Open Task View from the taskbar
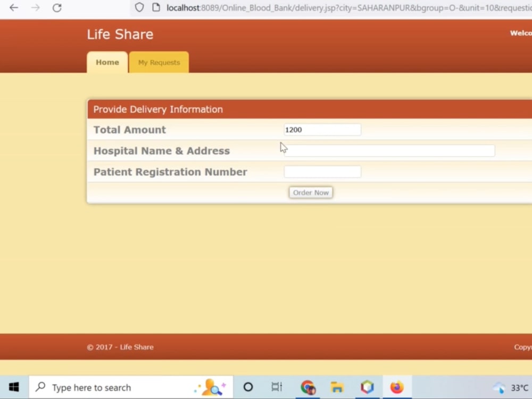 (x=277, y=387)
